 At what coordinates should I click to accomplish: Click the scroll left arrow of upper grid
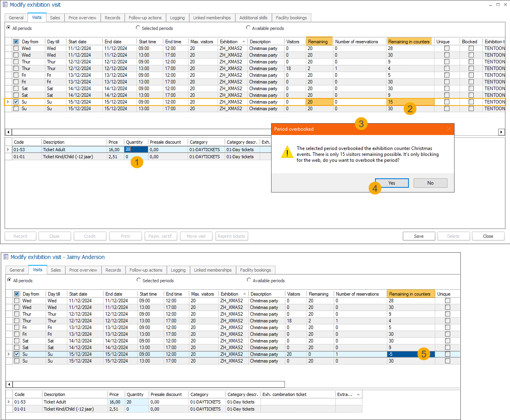8,132
